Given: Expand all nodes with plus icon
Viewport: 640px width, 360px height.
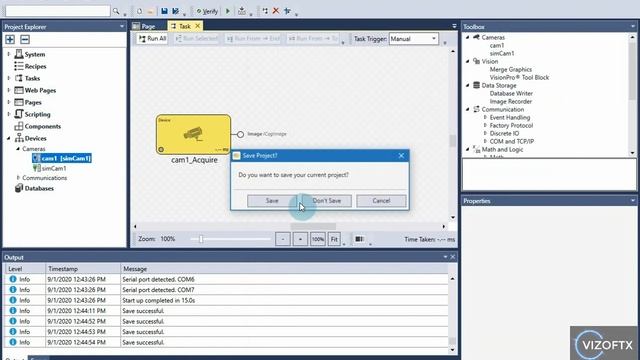Looking at the screenshot, I should (10, 40).
